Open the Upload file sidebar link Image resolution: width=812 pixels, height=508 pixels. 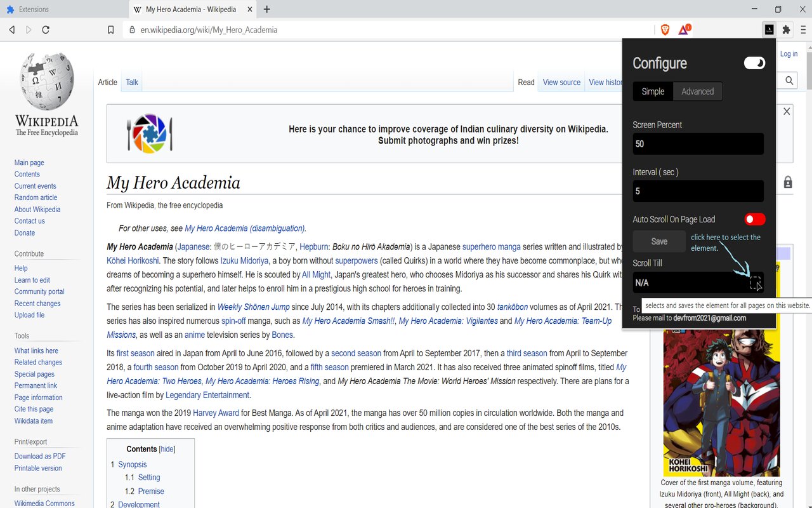tap(29, 315)
